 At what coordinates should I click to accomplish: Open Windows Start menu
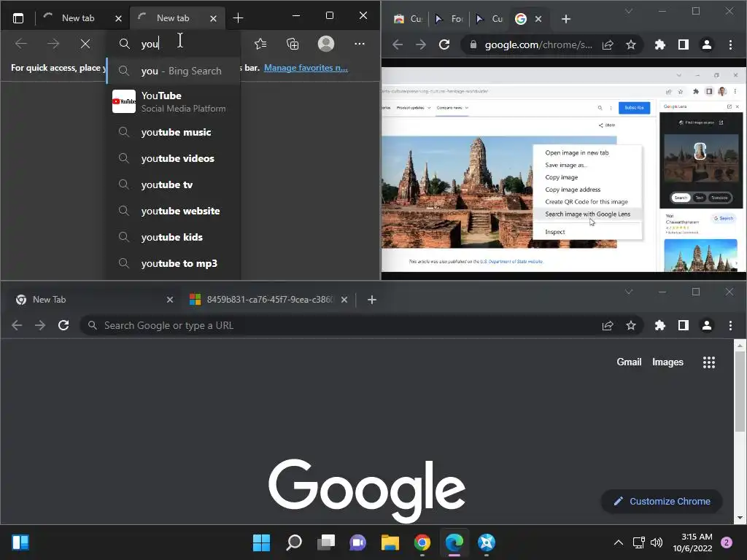[261, 542]
